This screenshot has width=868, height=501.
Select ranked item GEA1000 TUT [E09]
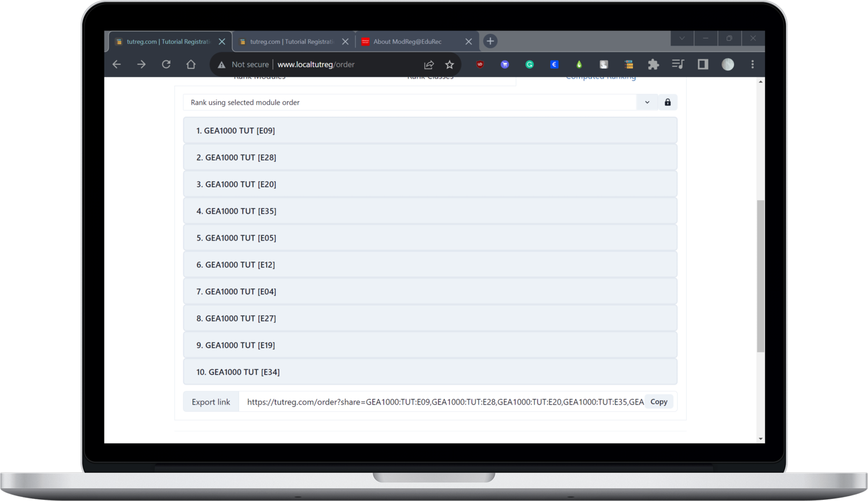tap(429, 131)
